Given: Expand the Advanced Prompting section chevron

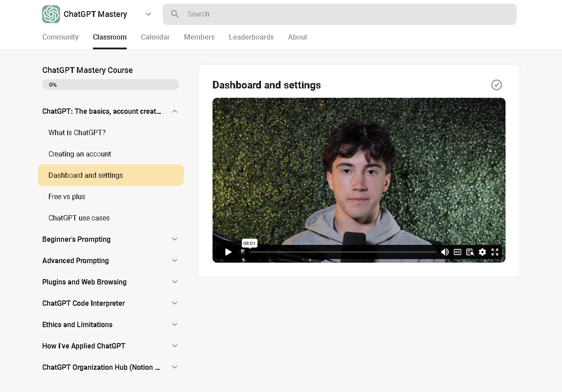Looking at the screenshot, I should pyautogui.click(x=175, y=260).
